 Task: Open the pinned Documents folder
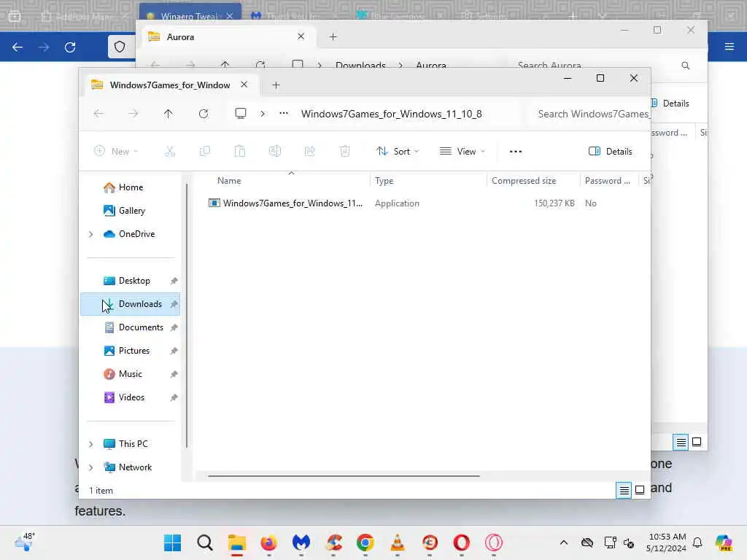click(130, 327)
